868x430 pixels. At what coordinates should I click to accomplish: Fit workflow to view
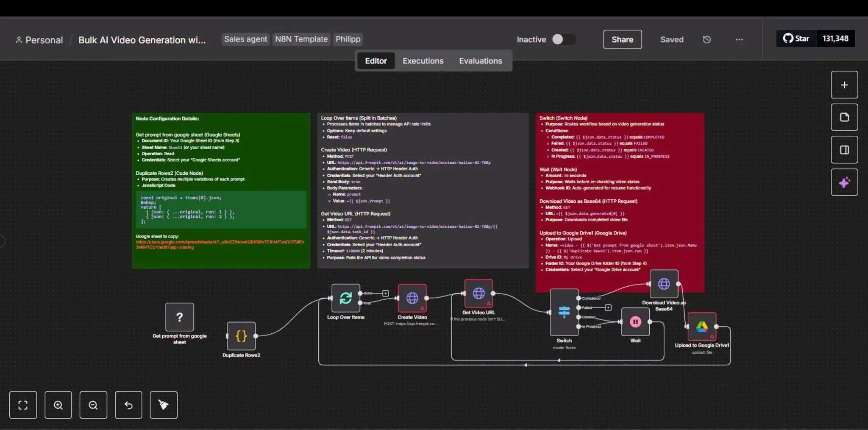23,405
